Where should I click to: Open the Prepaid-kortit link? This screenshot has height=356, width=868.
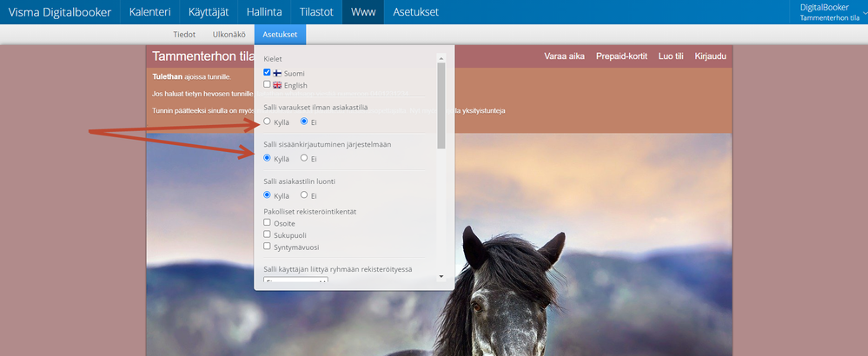[x=621, y=56]
